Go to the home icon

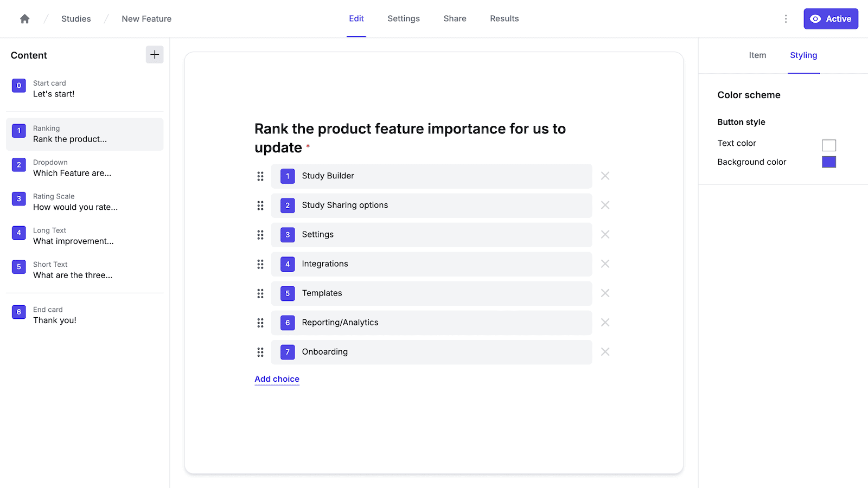(x=25, y=19)
